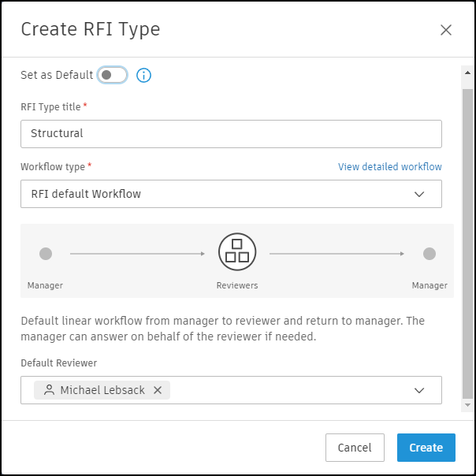The image size is (476, 476).
Task: Select the Michael Lebsack reviewer chip
Action: [x=102, y=390]
